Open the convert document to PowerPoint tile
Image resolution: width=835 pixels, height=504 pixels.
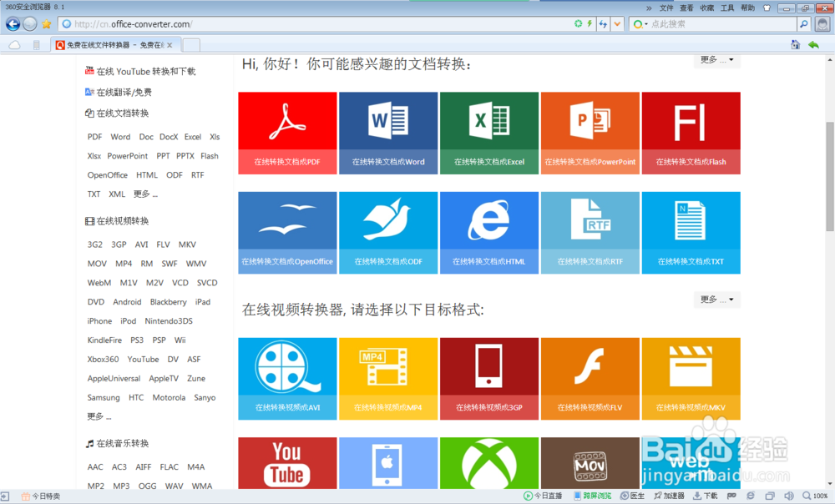[x=590, y=133]
